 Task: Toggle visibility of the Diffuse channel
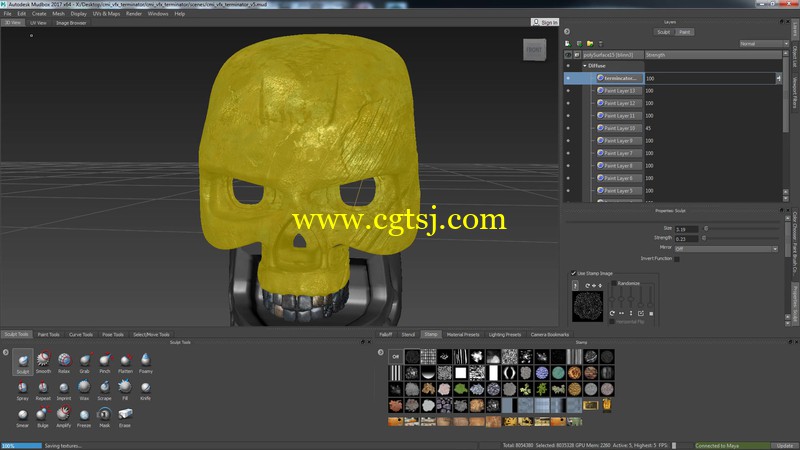[x=568, y=66]
